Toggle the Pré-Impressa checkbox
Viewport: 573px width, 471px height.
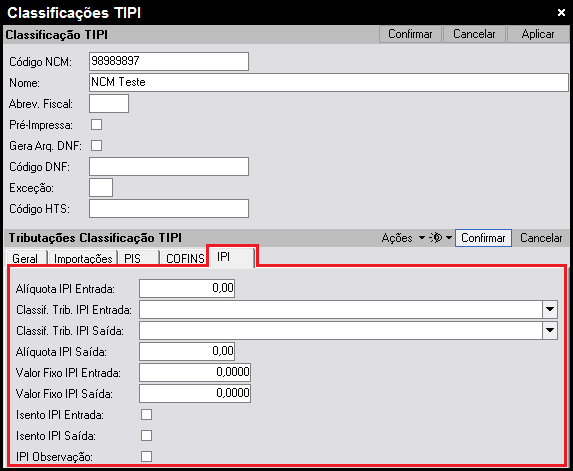tap(96, 125)
